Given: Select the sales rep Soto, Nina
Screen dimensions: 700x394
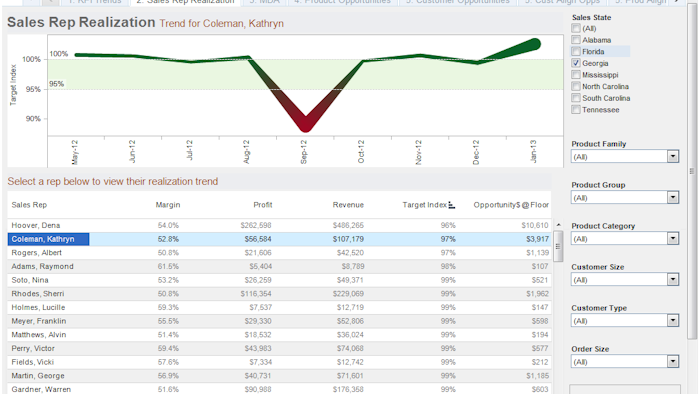Looking at the screenshot, I should [x=30, y=280].
